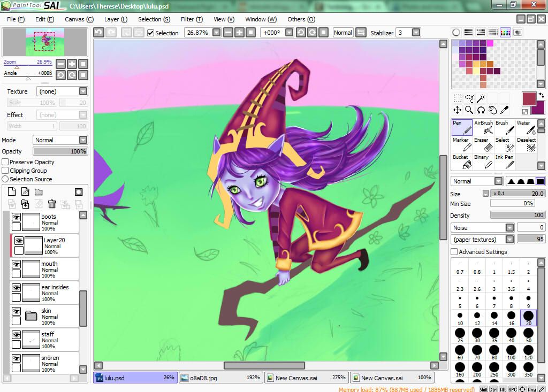Select the Marker tool
548x392 pixels.
click(x=461, y=144)
